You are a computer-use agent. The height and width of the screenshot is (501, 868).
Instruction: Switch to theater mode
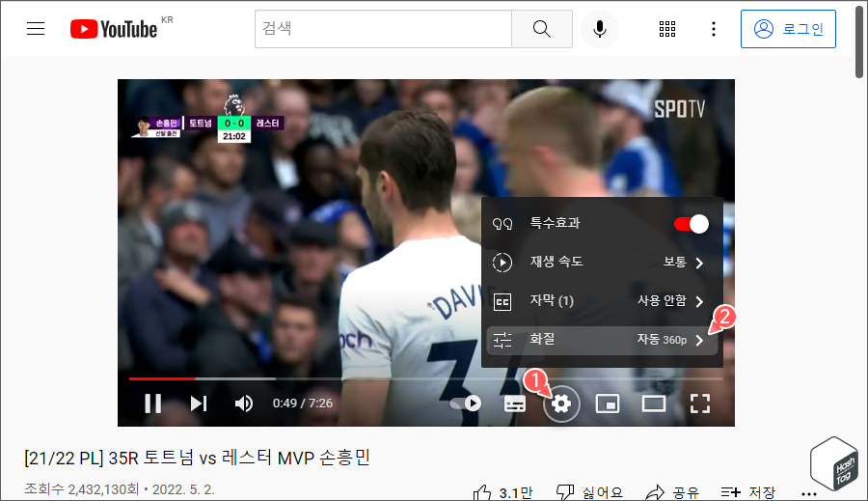tap(654, 404)
